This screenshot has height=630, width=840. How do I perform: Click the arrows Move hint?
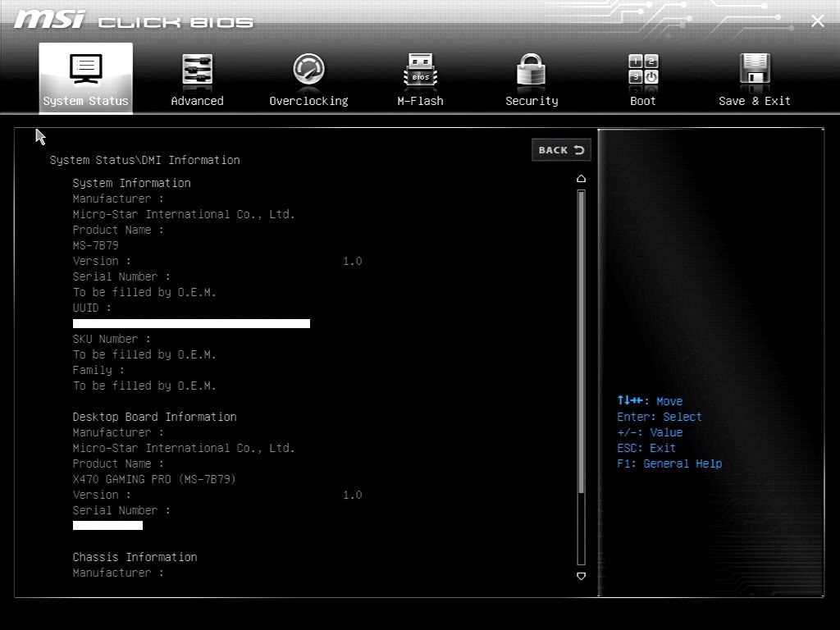coord(650,400)
